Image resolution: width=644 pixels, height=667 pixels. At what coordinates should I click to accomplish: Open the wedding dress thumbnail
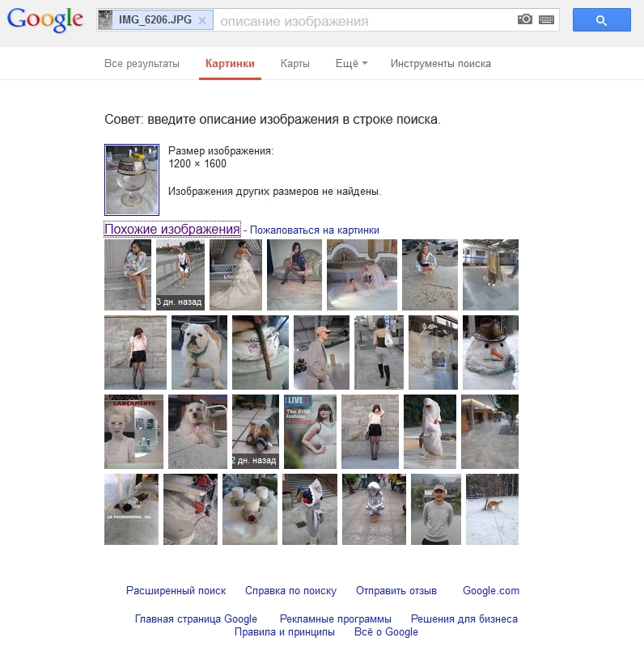[235, 275]
